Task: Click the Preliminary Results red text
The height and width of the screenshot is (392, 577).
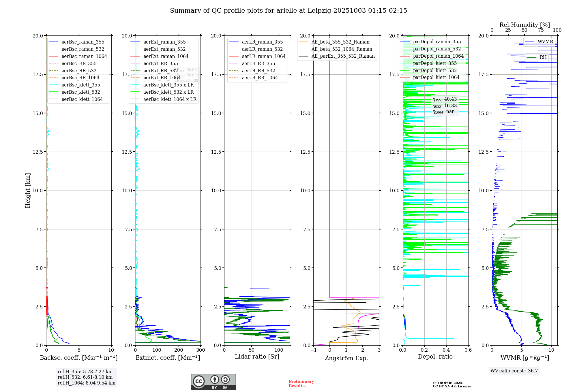Action: [x=301, y=384]
